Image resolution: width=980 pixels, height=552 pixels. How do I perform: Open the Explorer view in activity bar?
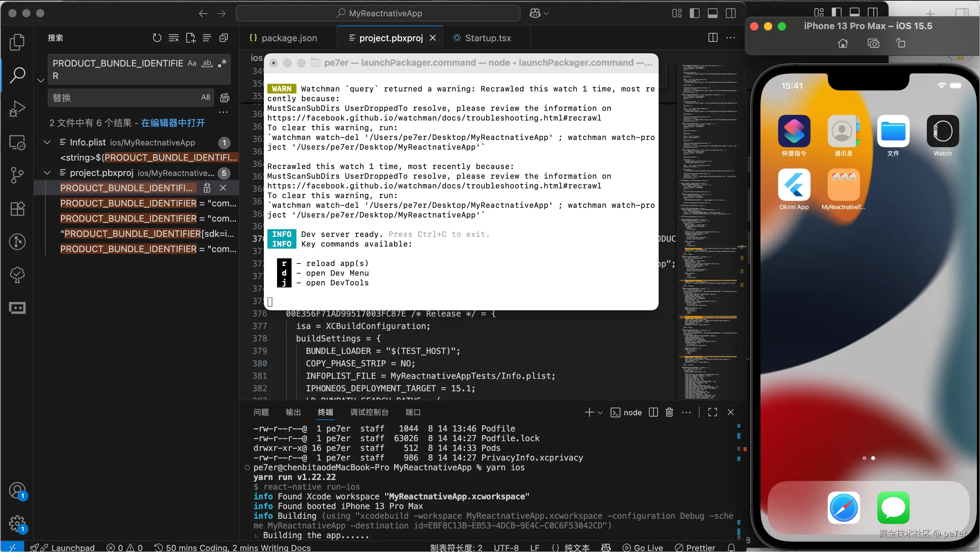(17, 42)
